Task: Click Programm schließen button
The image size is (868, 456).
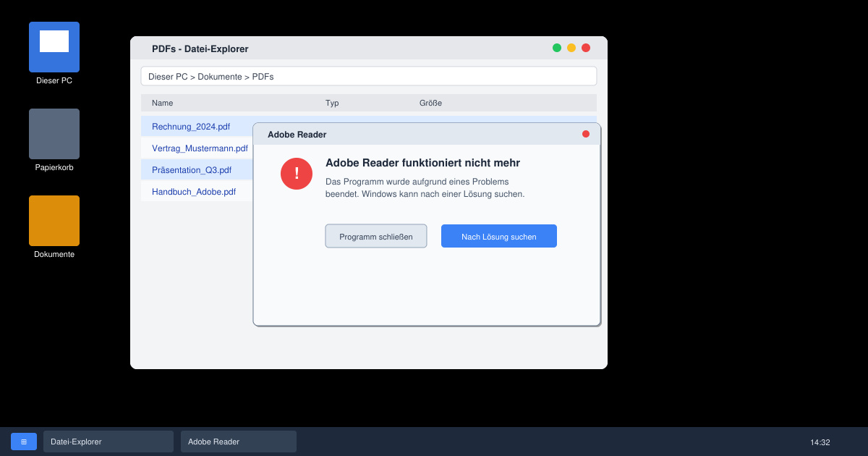Action: pyautogui.click(x=376, y=236)
